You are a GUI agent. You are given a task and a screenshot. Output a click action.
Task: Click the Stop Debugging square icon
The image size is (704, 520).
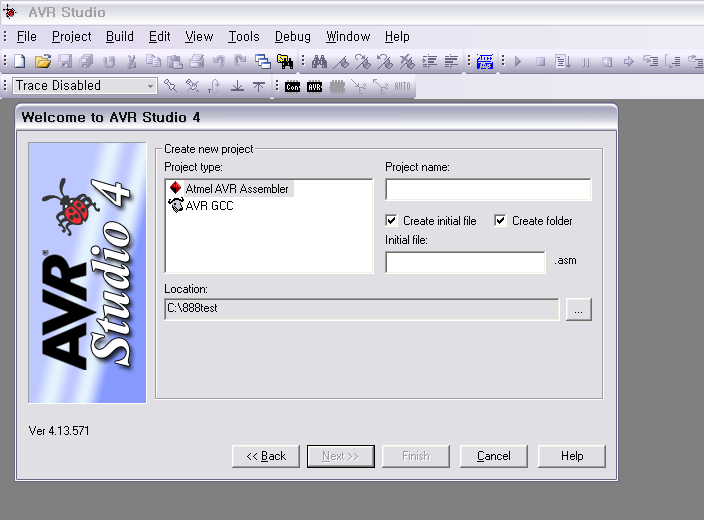pyautogui.click(x=541, y=62)
